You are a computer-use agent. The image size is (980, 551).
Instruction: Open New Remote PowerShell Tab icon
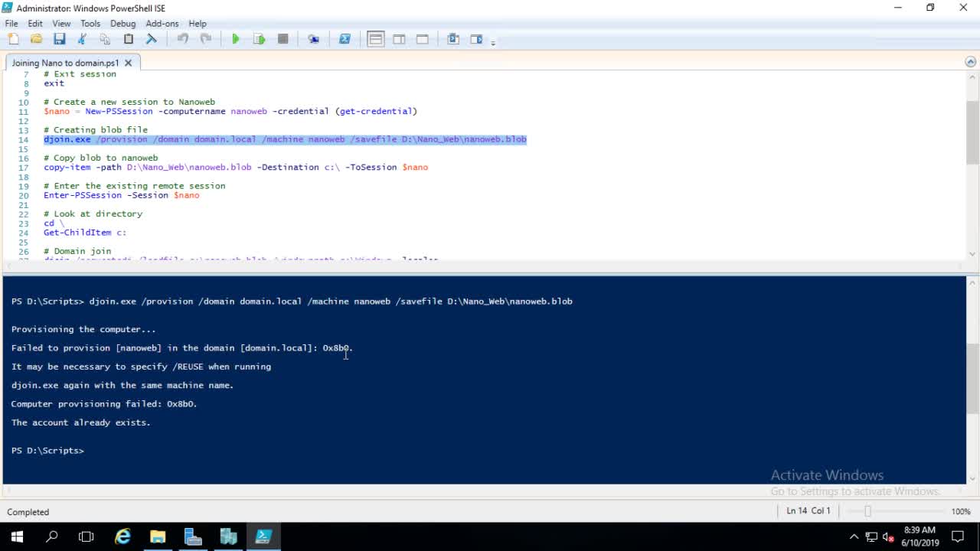click(313, 39)
